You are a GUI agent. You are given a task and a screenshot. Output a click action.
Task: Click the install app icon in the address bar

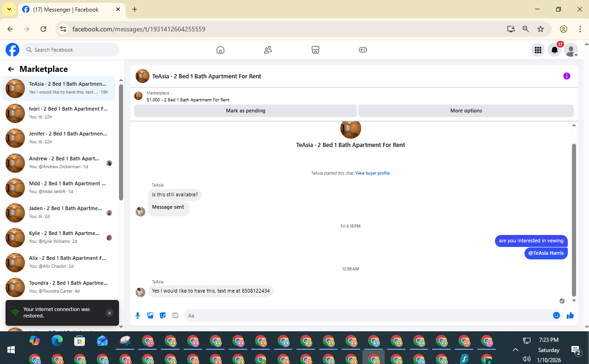tap(511, 29)
